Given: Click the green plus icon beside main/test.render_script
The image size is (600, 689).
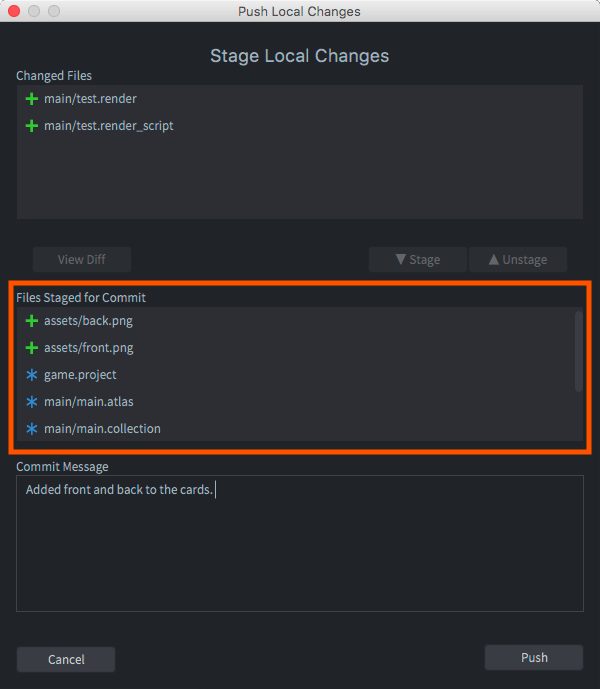Looking at the screenshot, I should 32,126.
